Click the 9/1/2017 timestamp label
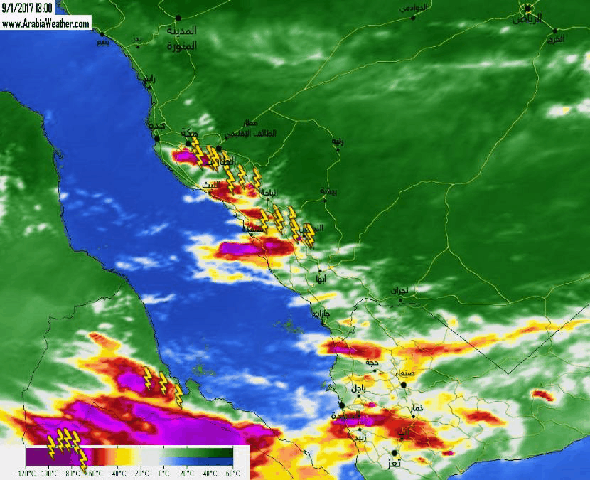This screenshot has width=590, height=480. 27,8
